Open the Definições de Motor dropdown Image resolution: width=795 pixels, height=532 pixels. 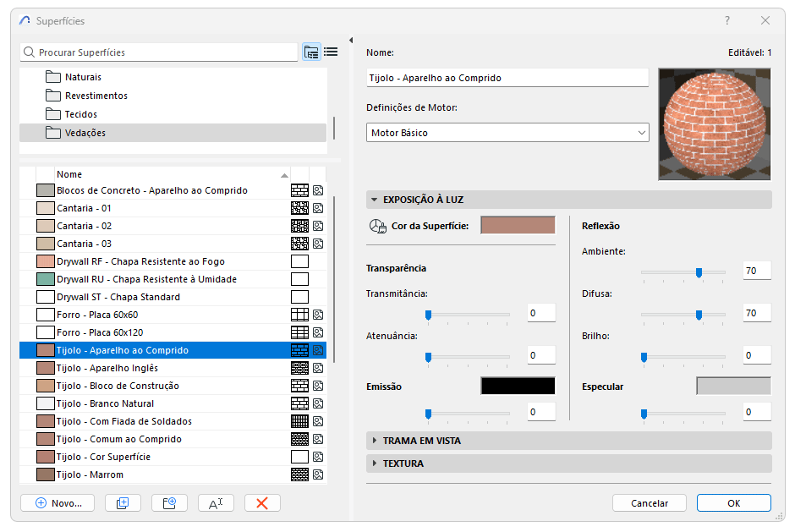pos(507,133)
